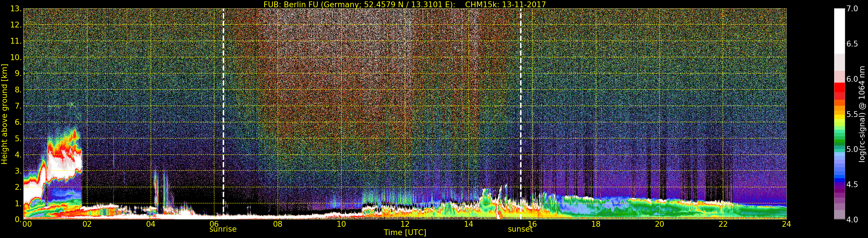Click the x-axis tick label '22'
This screenshot has height=238, width=868.
pyautogui.click(x=723, y=224)
